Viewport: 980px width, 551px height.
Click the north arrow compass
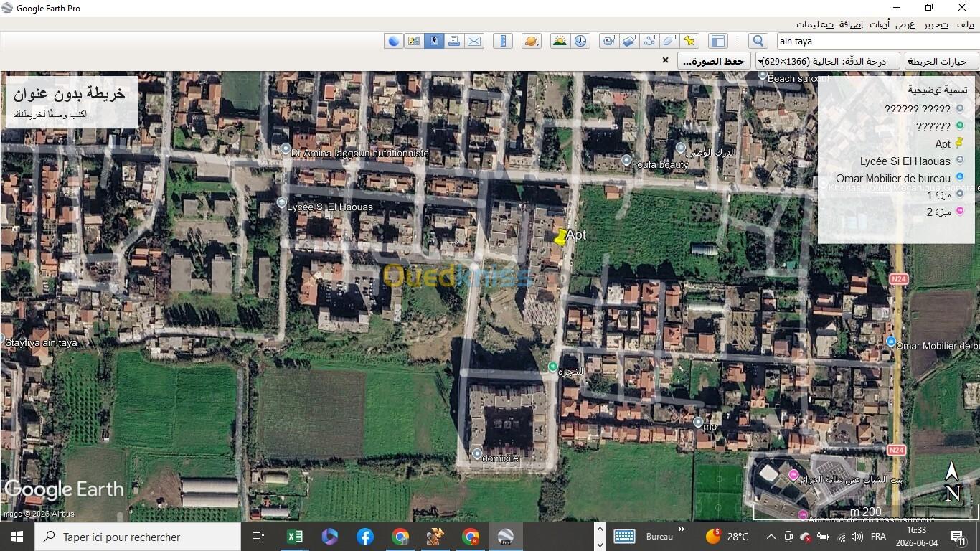coord(952,482)
